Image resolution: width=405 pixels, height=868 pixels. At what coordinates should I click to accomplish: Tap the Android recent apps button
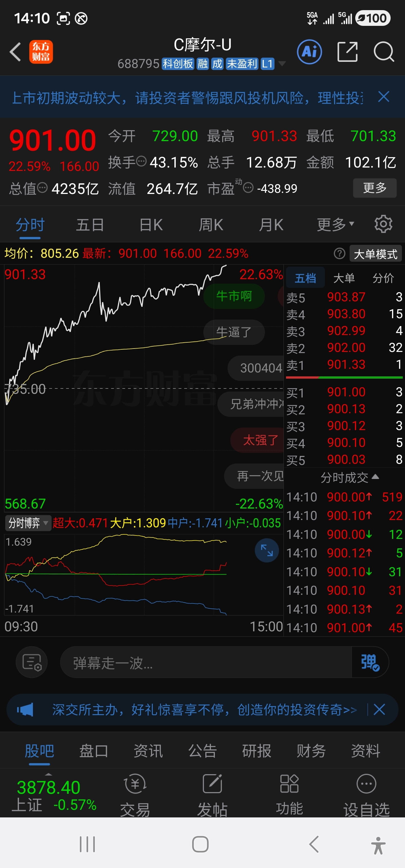[87, 844]
